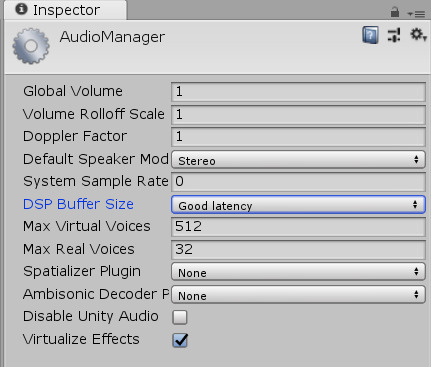Open the Spatializer Plugin dropdown

coord(298,271)
